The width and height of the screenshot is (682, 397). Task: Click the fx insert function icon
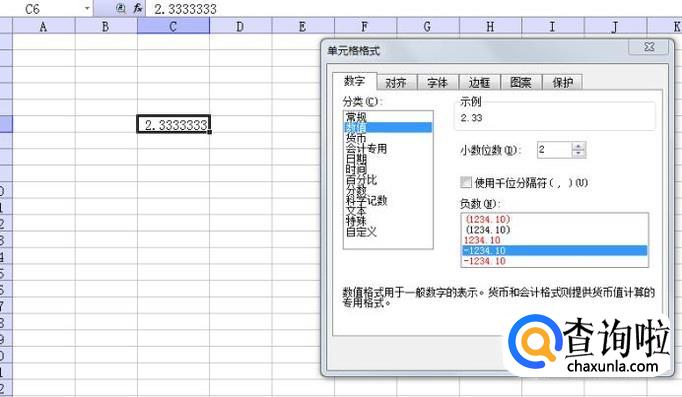click(137, 8)
